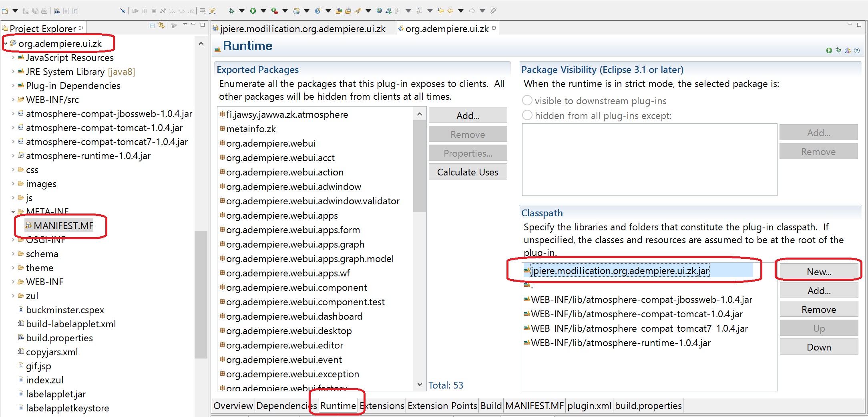Viewport: 868px width, 417px height.
Task: Click the green Run button in toolbar
Action: pos(253,11)
